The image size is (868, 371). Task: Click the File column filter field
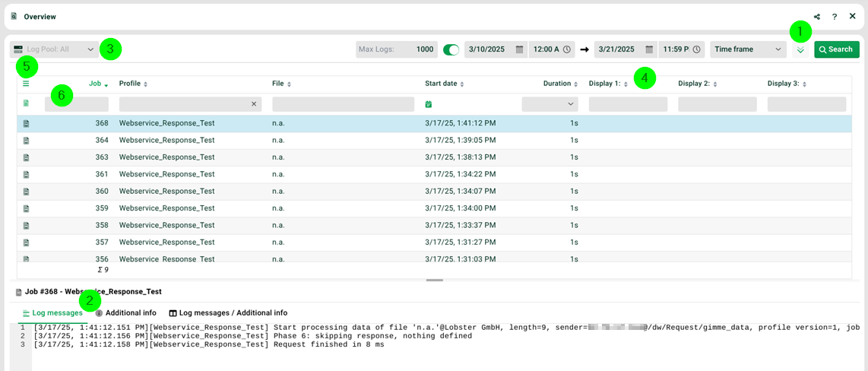(x=343, y=104)
